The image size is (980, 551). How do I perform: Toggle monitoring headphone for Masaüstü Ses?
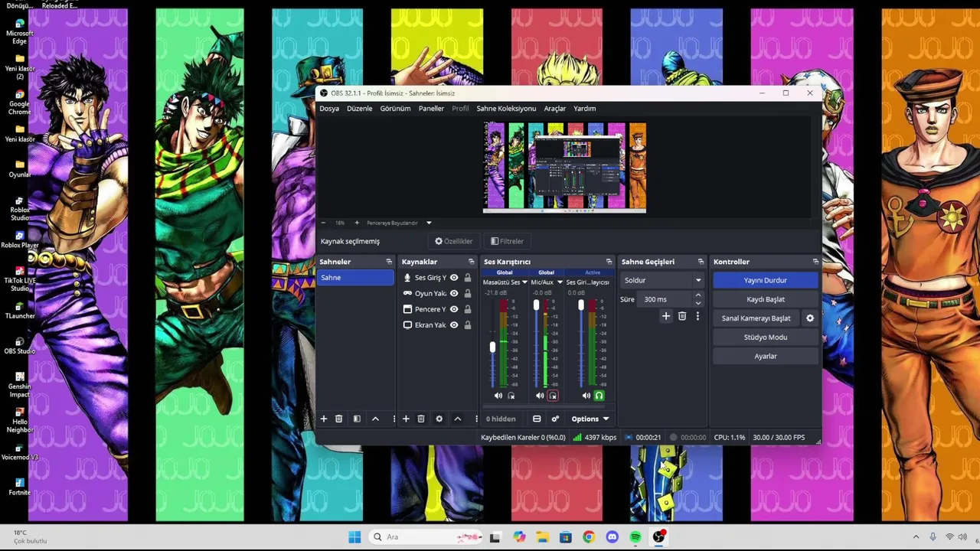[511, 396]
